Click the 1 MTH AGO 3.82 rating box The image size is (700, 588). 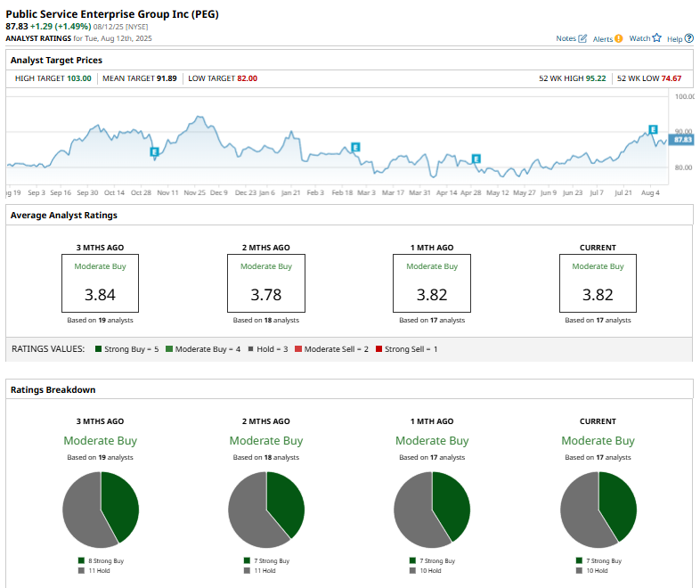(x=432, y=283)
